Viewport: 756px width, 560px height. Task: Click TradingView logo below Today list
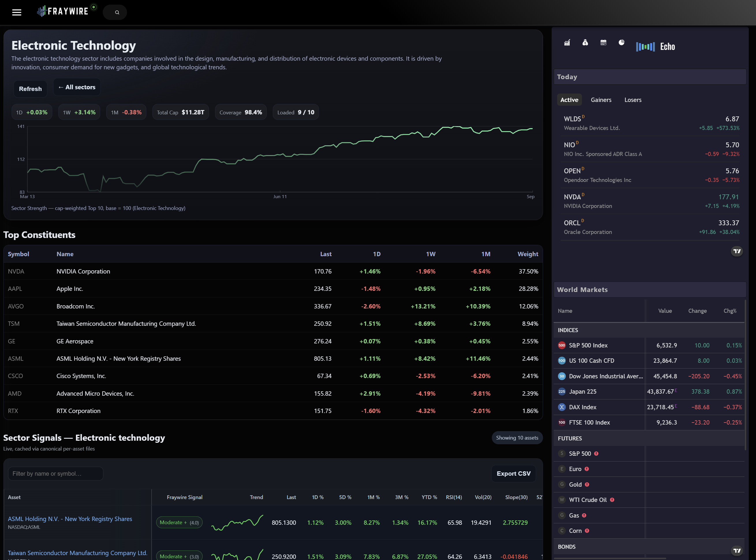point(737,251)
